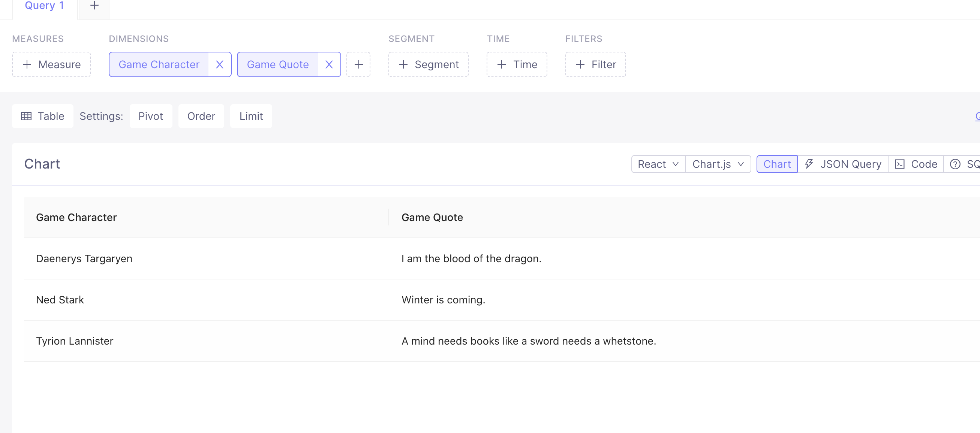Add a Filter
Viewport: 980px width, 433px height.
click(595, 65)
